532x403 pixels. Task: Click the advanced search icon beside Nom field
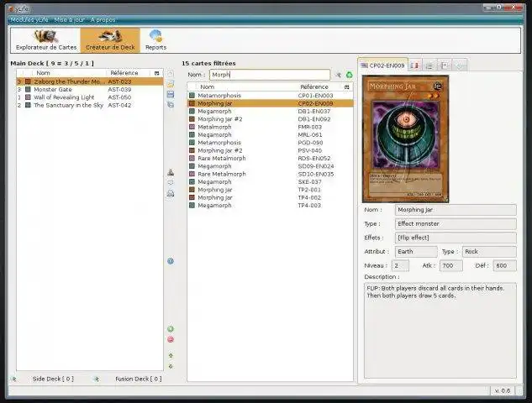click(x=338, y=75)
